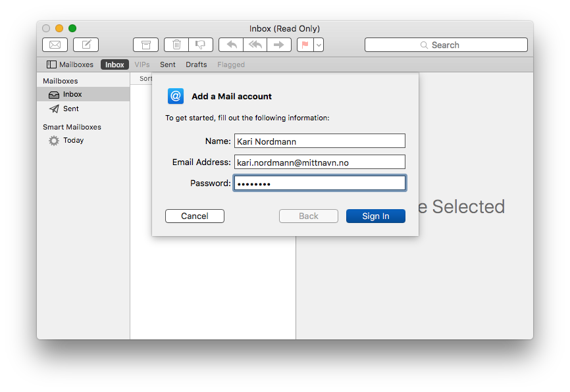Viewport: 570px width, 392px height.
Task: Switch to the Drafts favorites tab
Action: (196, 64)
